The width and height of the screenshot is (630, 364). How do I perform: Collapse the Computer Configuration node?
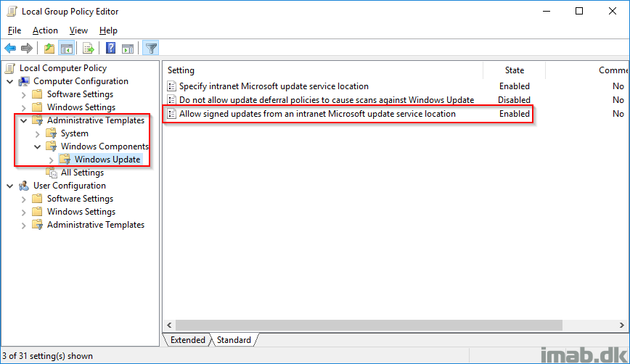(x=10, y=81)
